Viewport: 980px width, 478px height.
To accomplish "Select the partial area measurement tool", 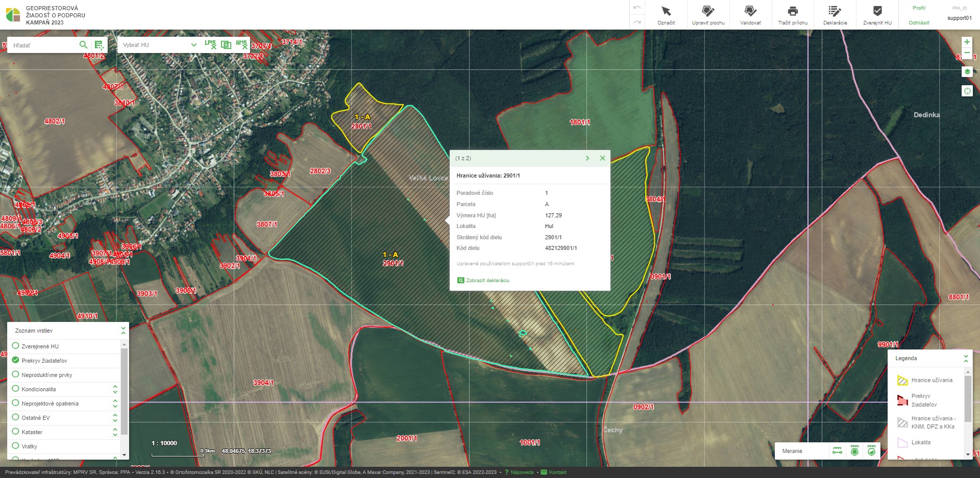I will pos(871,451).
